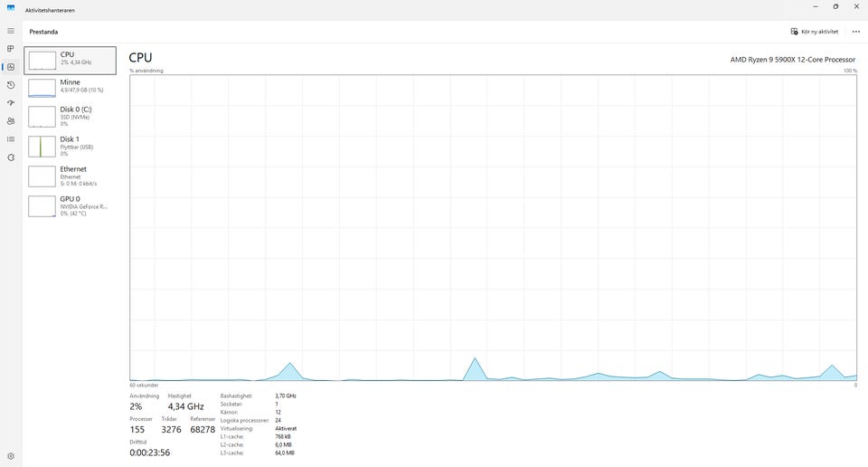
Task: Click the '% användning' graph axis label
Action: 146,71
